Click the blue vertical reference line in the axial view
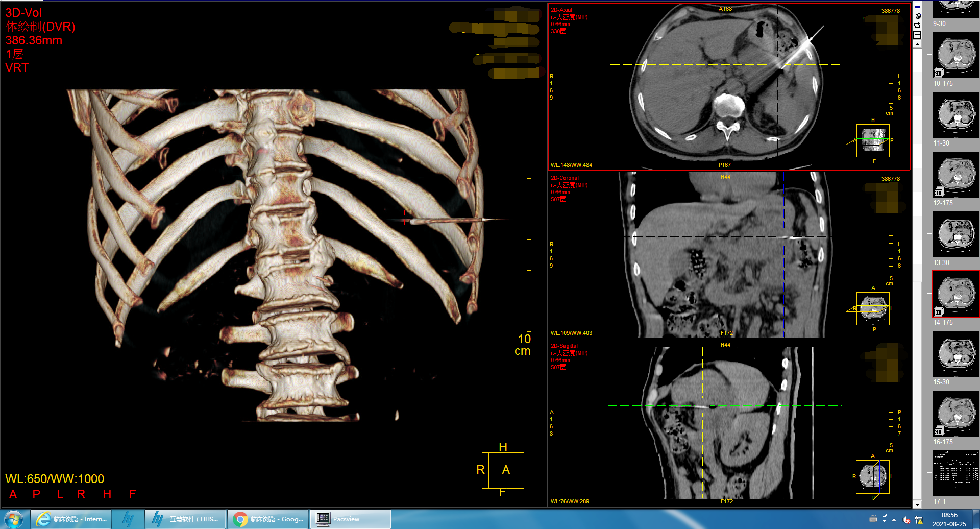 point(777,87)
